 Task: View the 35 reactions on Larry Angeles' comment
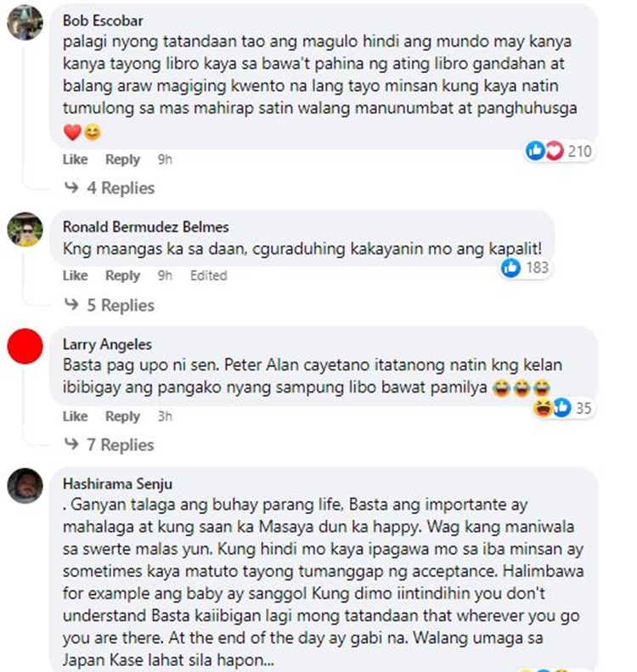(562, 408)
